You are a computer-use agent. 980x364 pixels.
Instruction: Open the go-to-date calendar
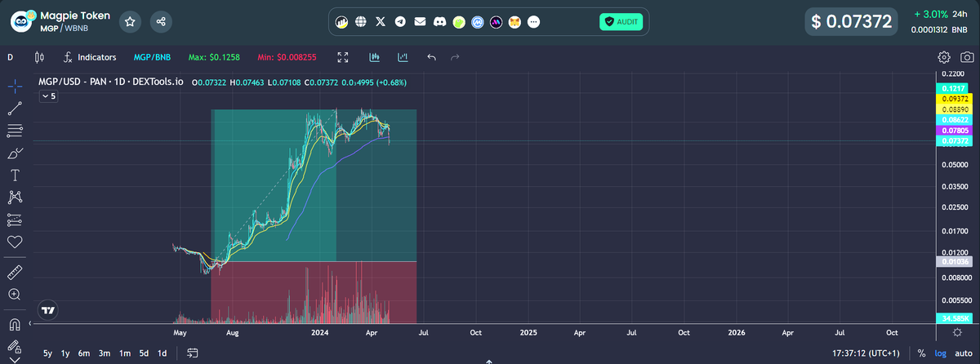[193, 353]
